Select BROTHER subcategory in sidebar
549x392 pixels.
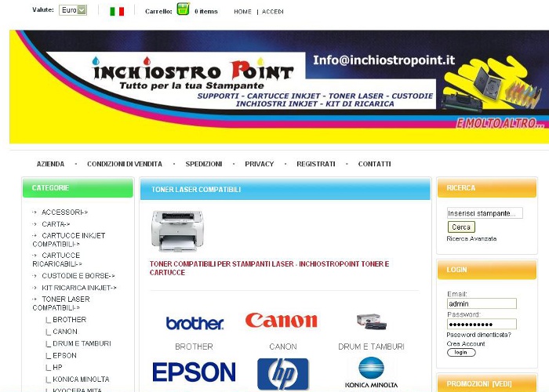(x=69, y=320)
